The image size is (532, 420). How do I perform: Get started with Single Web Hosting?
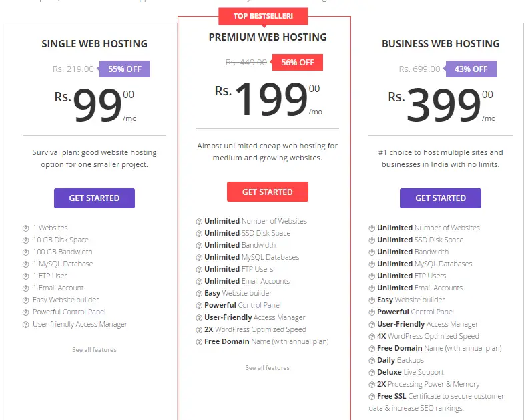(x=94, y=198)
